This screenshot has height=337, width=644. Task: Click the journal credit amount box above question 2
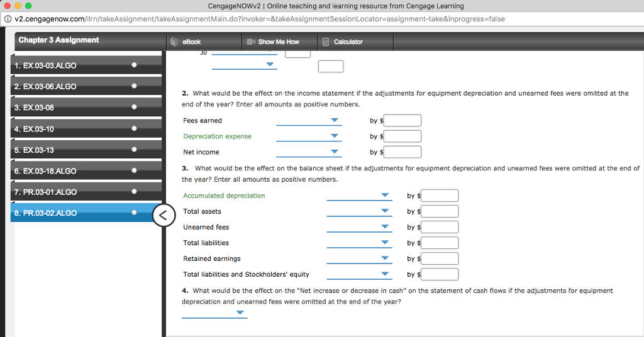(331, 67)
